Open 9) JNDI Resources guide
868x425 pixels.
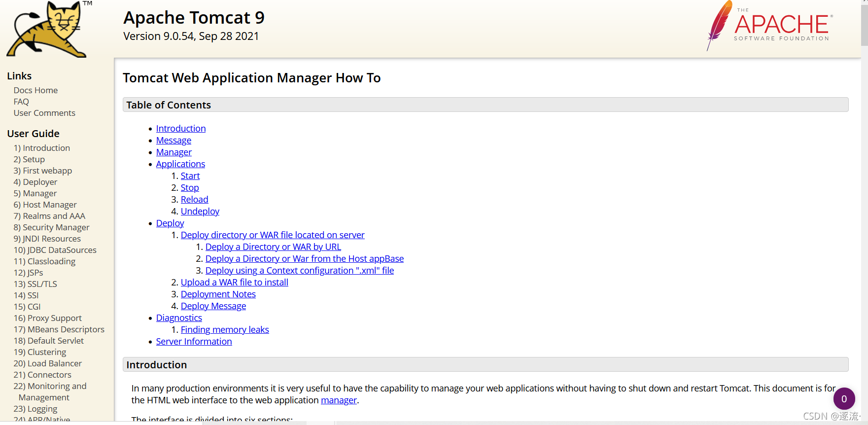[47, 239]
